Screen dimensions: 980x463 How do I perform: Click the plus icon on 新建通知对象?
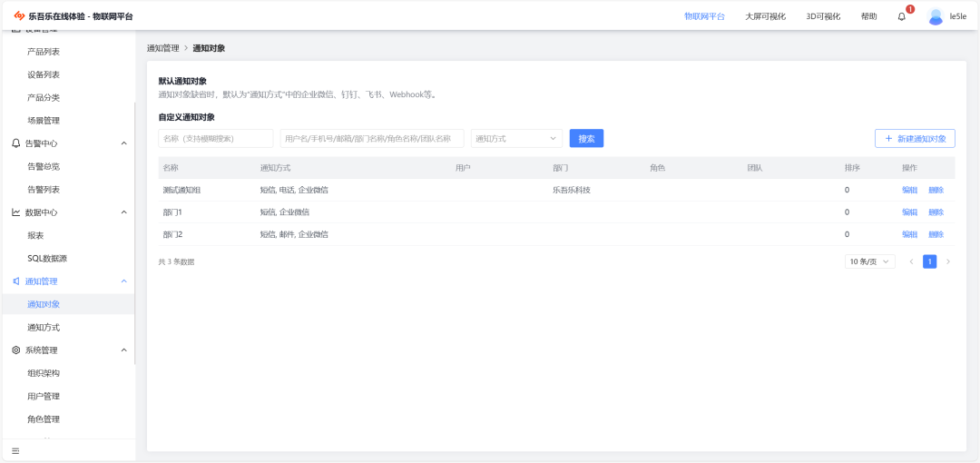coord(888,138)
